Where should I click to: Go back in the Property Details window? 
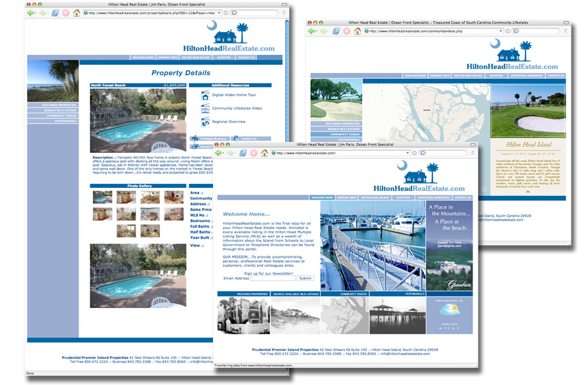31,13
